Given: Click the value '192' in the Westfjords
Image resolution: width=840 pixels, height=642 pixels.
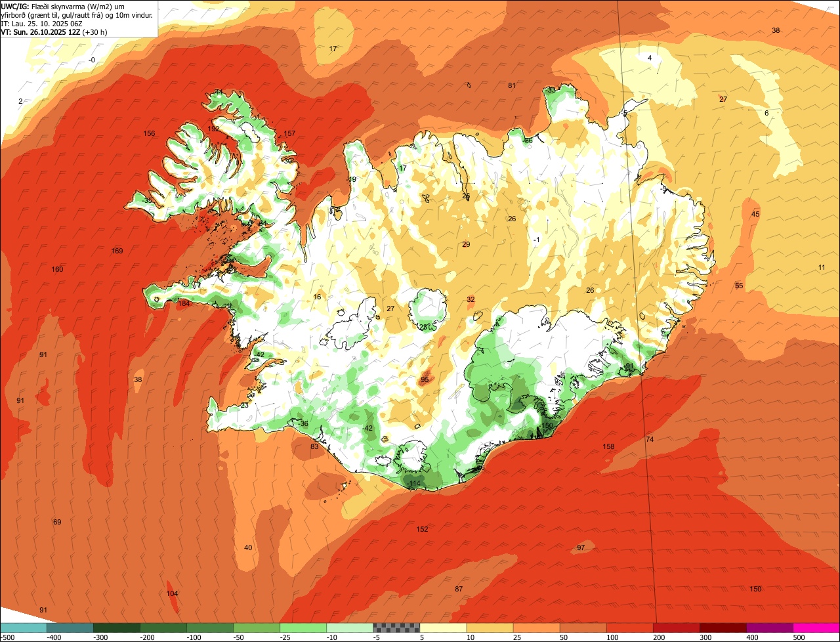Looking at the screenshot, I should [x=214, y=129].
